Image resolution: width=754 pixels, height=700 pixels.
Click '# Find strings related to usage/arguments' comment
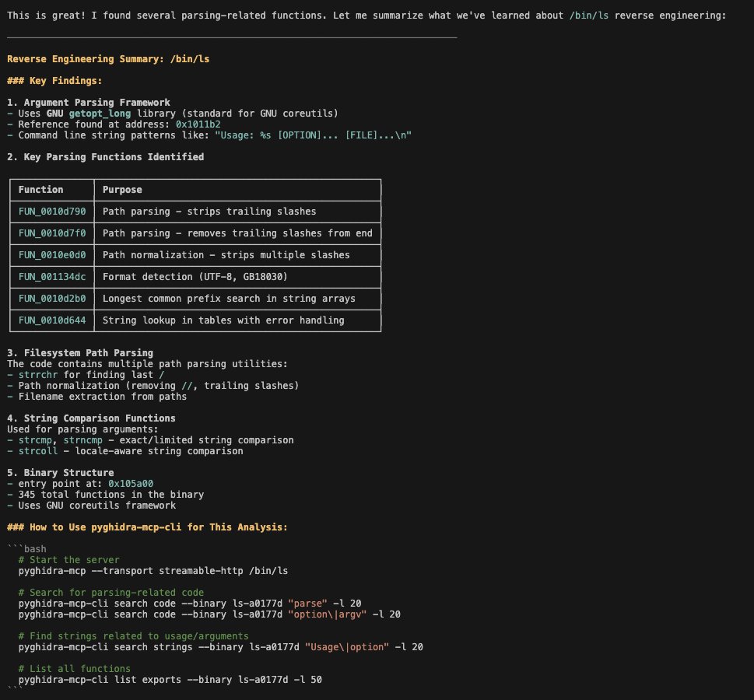(x=133, y=636)
